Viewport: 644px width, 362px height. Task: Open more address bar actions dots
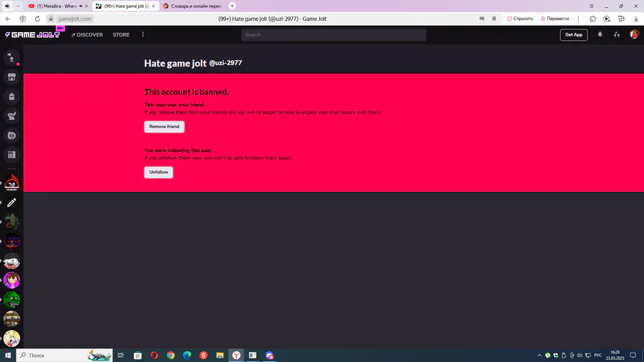tap(578, 19)
